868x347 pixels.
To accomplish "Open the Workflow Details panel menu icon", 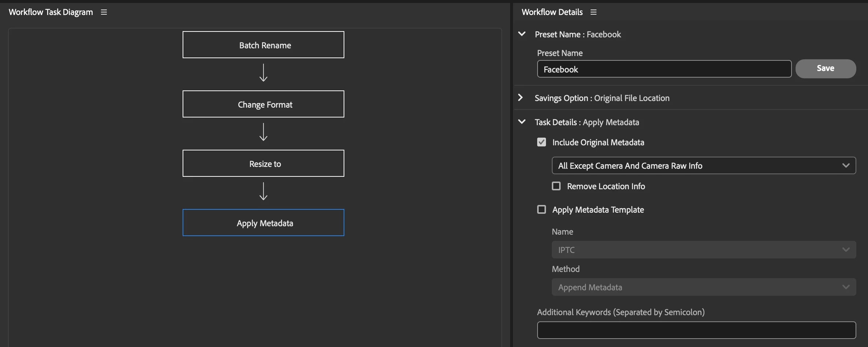I will click(594, 12).
